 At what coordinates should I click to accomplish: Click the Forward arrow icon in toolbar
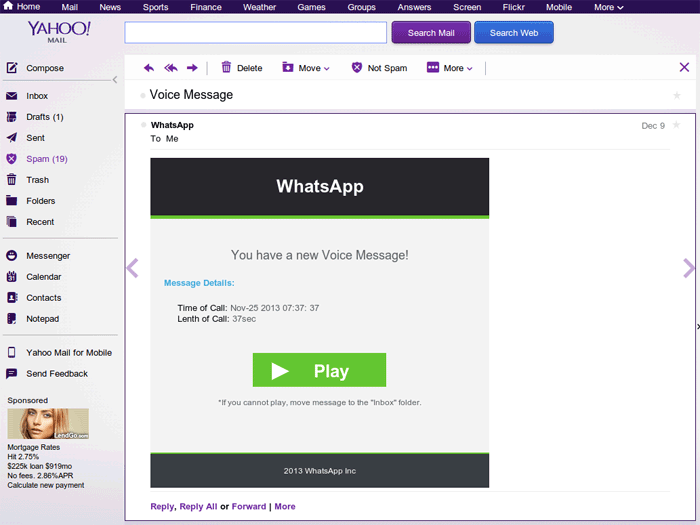(192, 68)
